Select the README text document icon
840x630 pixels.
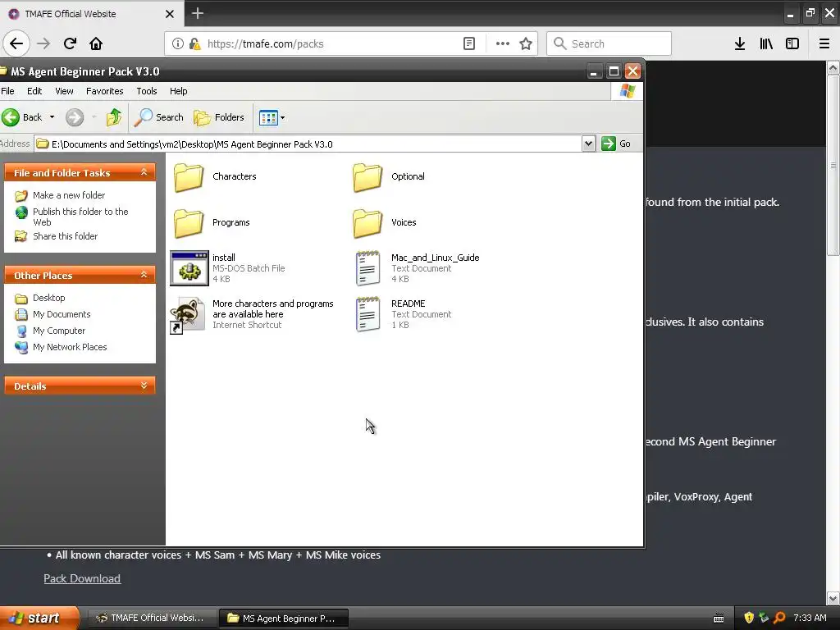point(367,314)
